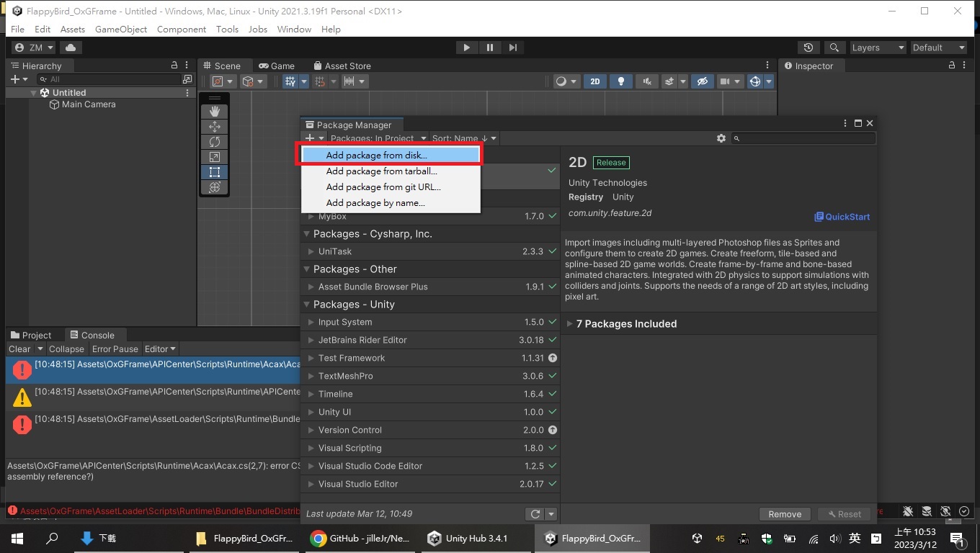Screen dimensions: 980x553
Task: Open Undo History icon in top toolbar
Action: [808, 48]
